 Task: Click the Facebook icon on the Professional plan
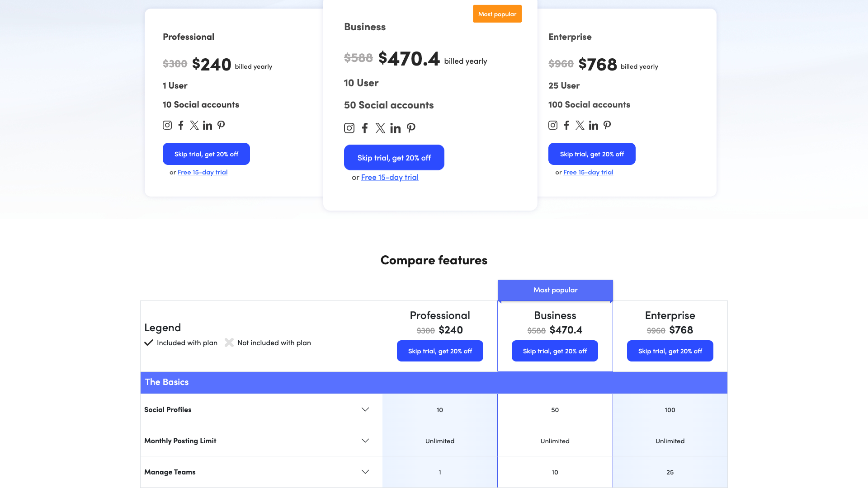tap(181, 125)
